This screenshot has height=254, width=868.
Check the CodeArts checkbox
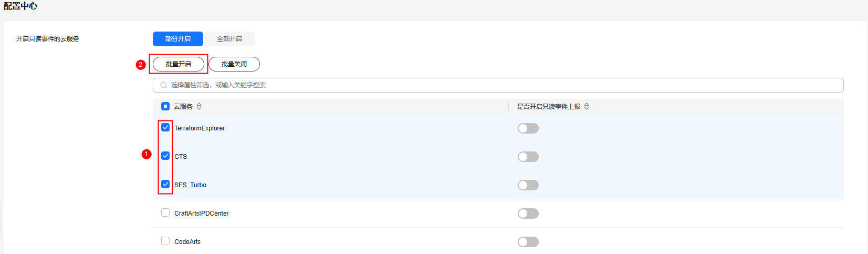tap(165, 241)
